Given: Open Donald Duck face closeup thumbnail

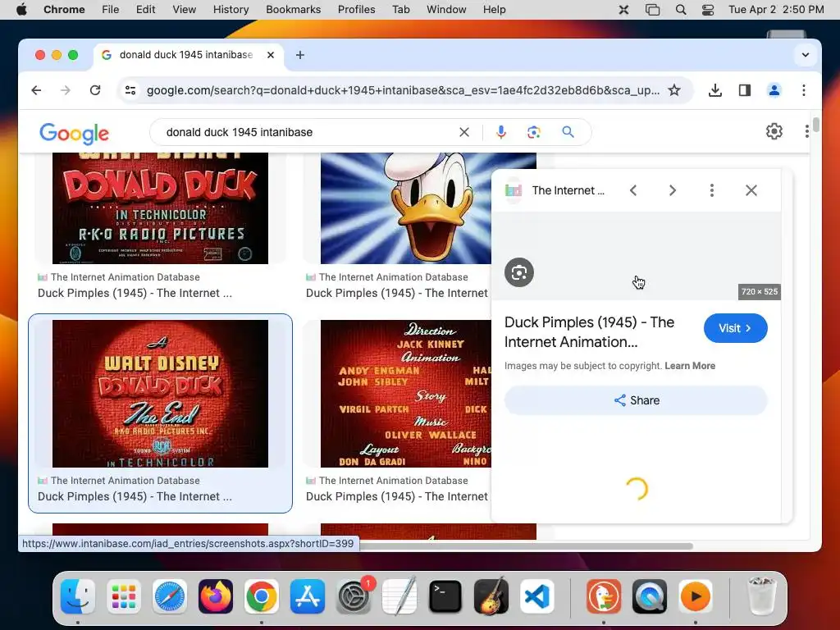Looking at the screenshot, I should pos(405,208).
